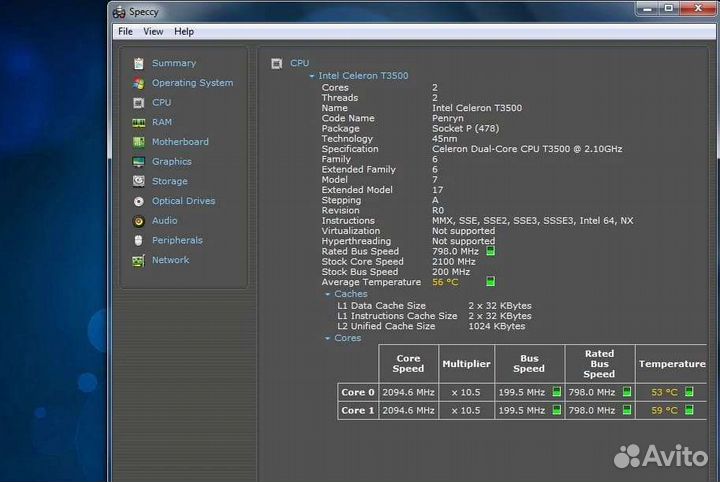720x482 pixels.
Task: Click the Technology 45nm value
Action: coord(444,139)
